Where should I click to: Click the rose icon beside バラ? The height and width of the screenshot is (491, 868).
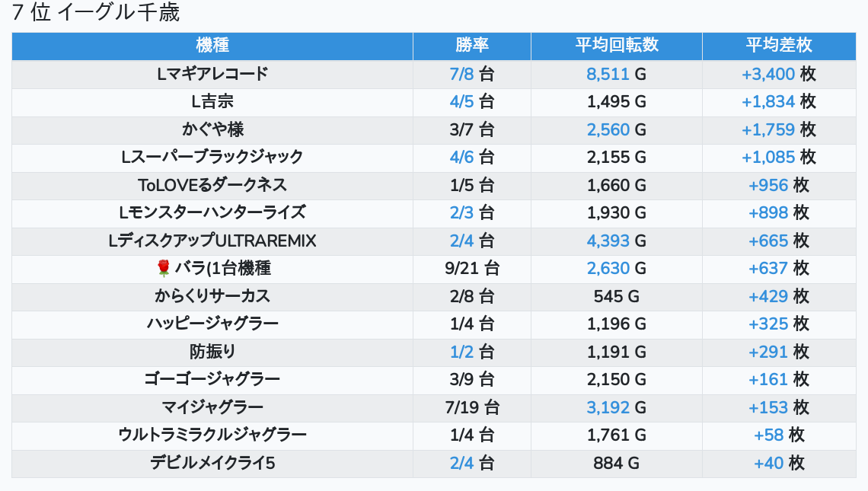pyautogui.click(x=163, y=268)
